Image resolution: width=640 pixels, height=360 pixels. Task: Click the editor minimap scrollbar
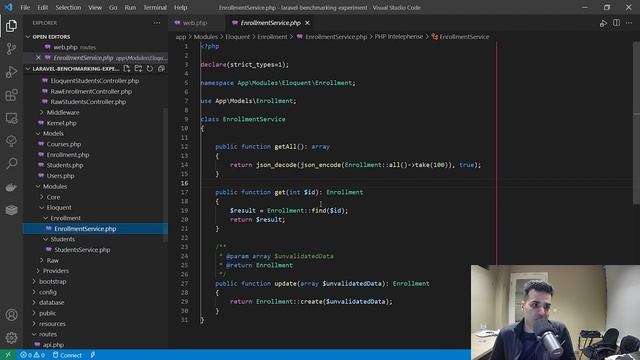(x=636, y=122)
